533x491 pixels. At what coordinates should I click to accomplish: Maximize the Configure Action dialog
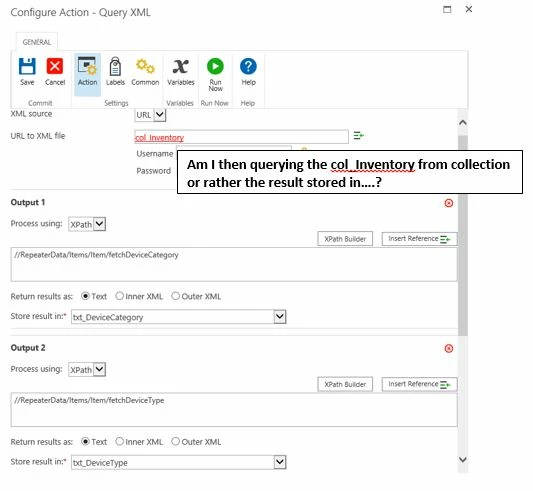447,9
